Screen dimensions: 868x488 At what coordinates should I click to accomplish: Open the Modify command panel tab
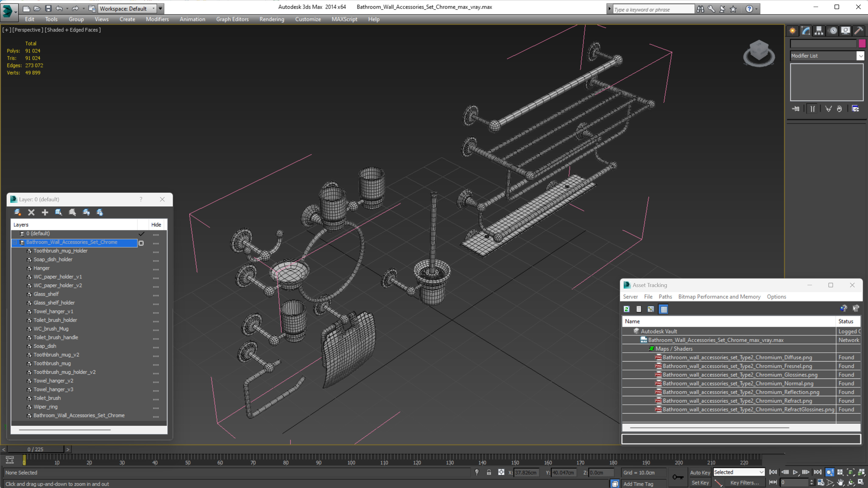point(805,31)
